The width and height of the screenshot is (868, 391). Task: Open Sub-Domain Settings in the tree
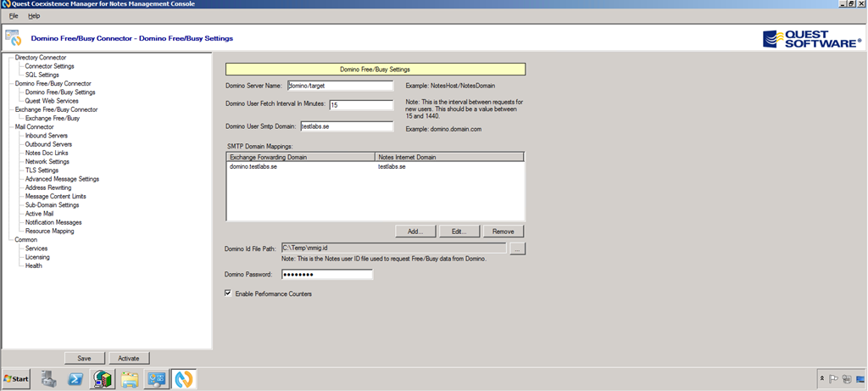click(52, 205)
